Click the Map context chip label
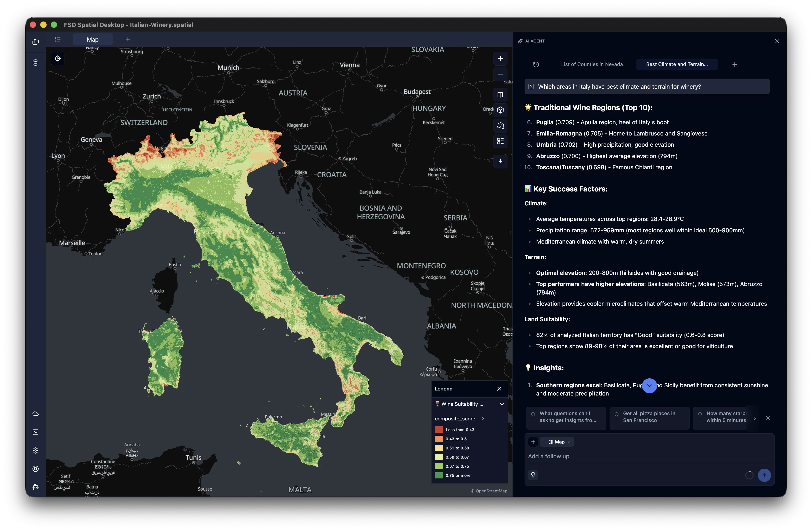The width and height of the screenshot is (812, 531). click(559, 442)
